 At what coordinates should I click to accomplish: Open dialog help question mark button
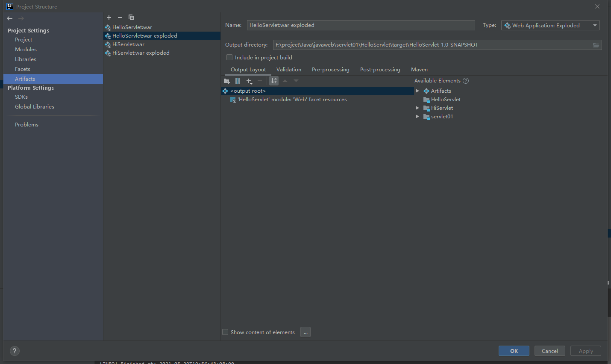(x=15, y=351)
